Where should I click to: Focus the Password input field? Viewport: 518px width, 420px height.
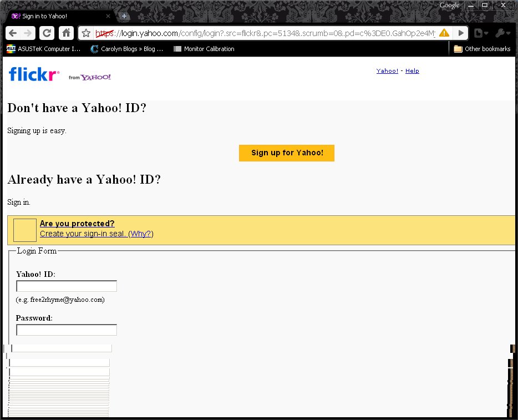tap(67, 330)
